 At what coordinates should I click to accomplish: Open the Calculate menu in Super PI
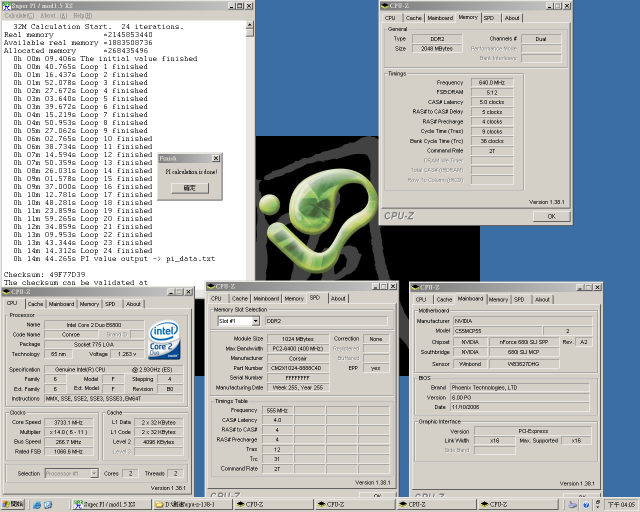[x=19, y=16]
